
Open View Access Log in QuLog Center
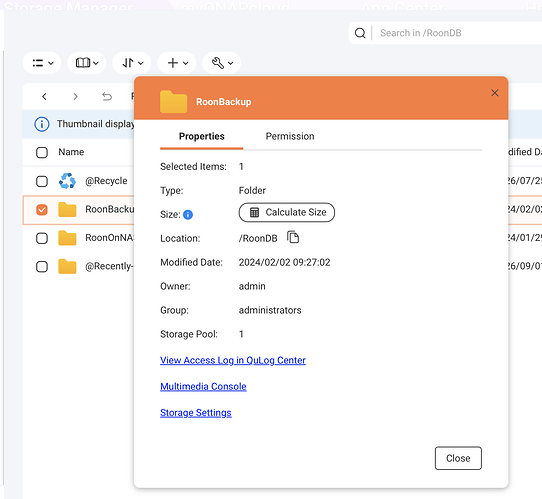point(233,360)
